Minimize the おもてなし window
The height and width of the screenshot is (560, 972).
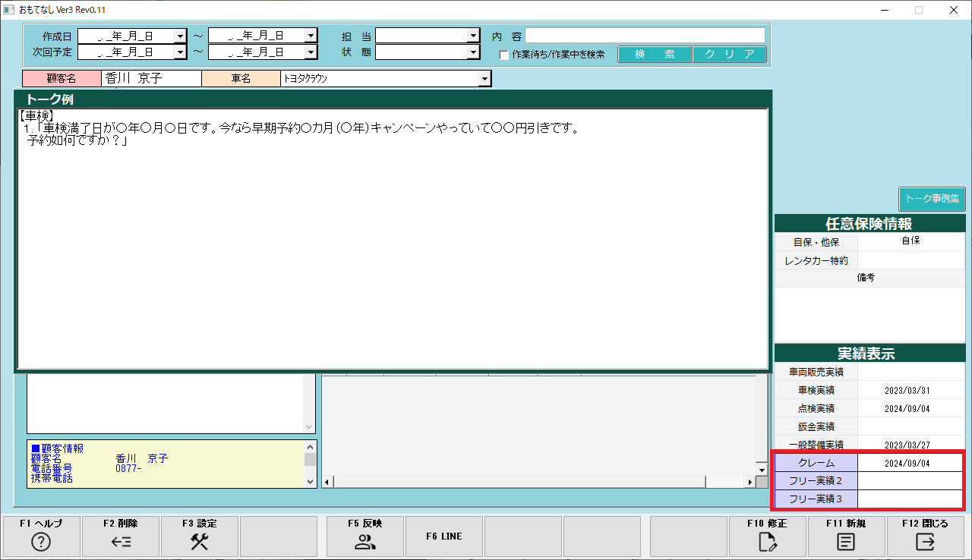pos(884,10)
